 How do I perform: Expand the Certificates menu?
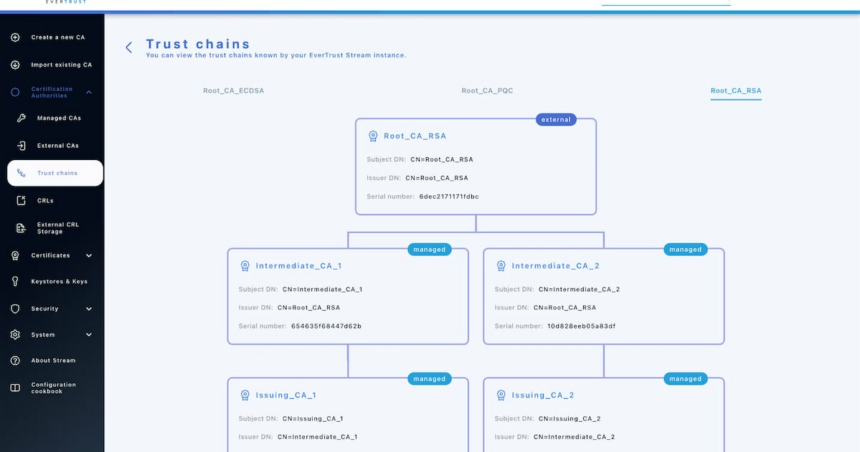[89, 255]
